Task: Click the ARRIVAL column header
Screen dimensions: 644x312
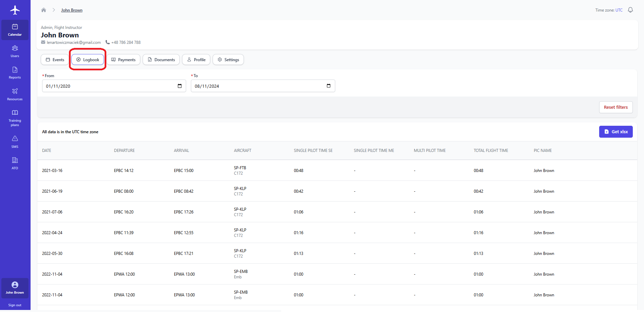Action: point(181,151)
